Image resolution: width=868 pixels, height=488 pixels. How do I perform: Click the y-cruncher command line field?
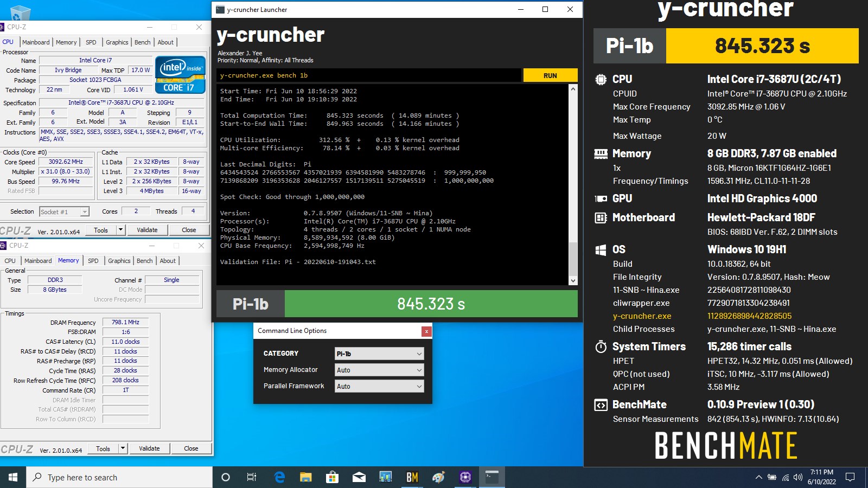369,75
